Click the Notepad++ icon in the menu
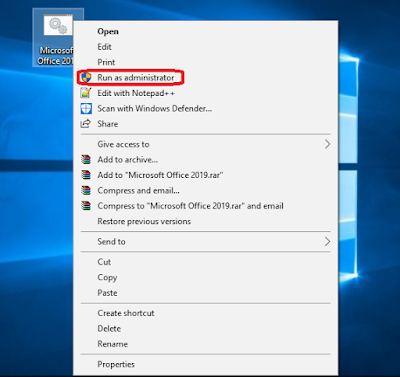The width and height of the screenshot is (400, 377). click(86, 93)
